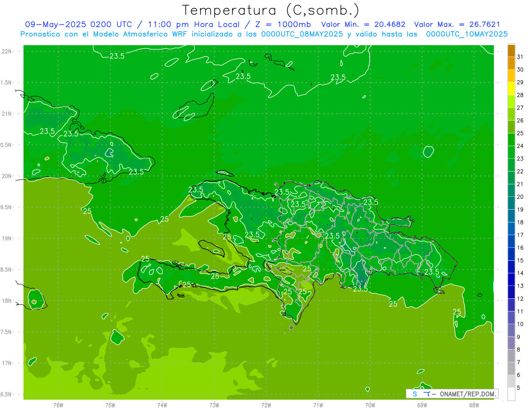Click the "17N" latitude label

tap(7, 363)
